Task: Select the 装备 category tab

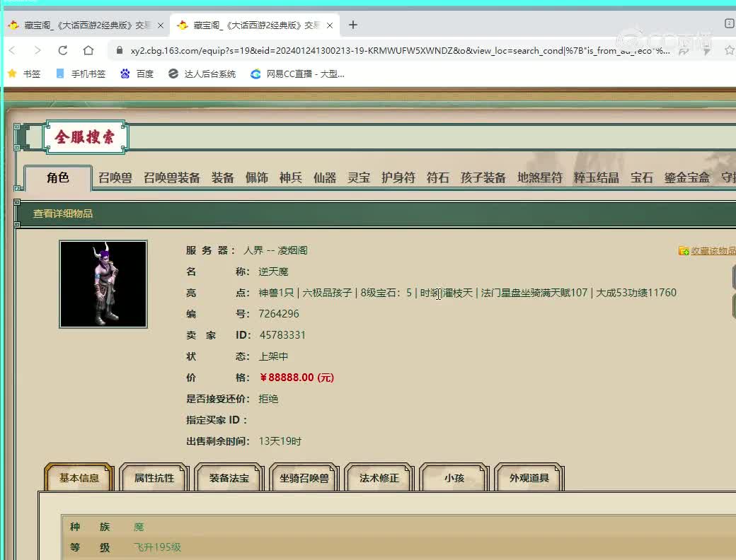Action: (x=222, y=177)
